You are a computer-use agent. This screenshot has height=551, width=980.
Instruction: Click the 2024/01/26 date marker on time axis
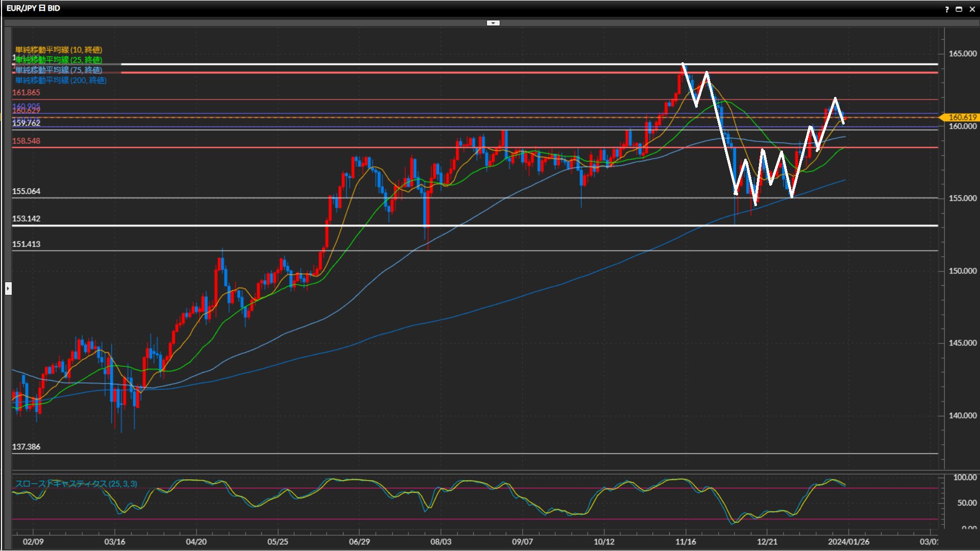tap(848, 541)
